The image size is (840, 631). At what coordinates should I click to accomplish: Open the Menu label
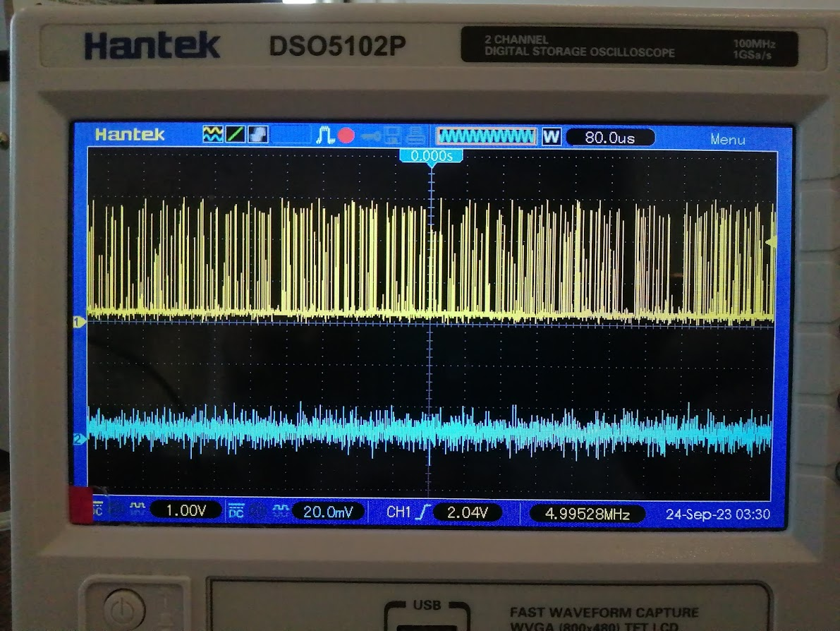727,139
